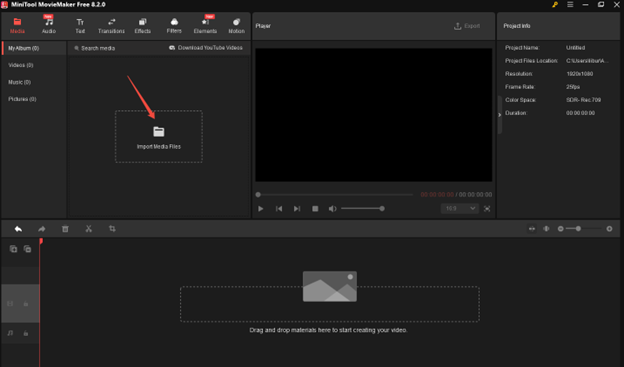Toggle video track lock
Viewport: 624px width, 367px height.
(26, 304)
